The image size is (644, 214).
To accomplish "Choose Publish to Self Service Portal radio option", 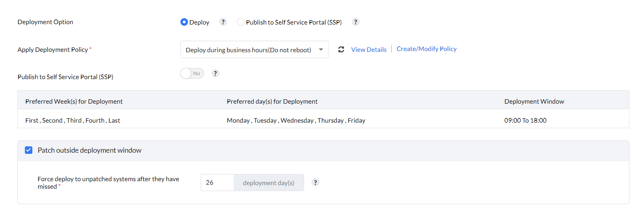I will point(240,22).
